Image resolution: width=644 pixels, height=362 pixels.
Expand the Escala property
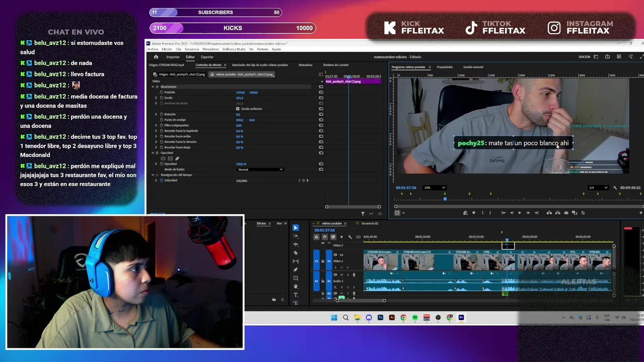point(156,98)
